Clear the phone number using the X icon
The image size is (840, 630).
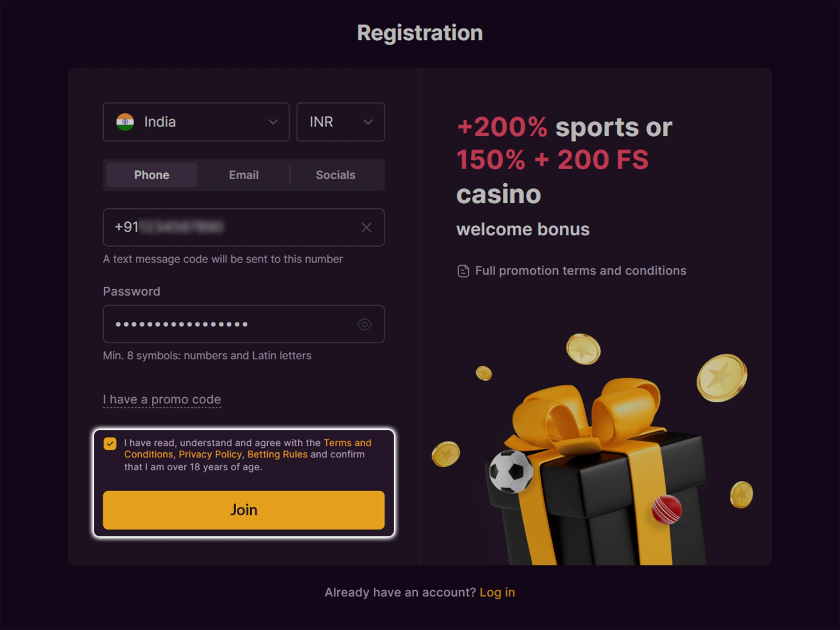click(x=367, y=227)
